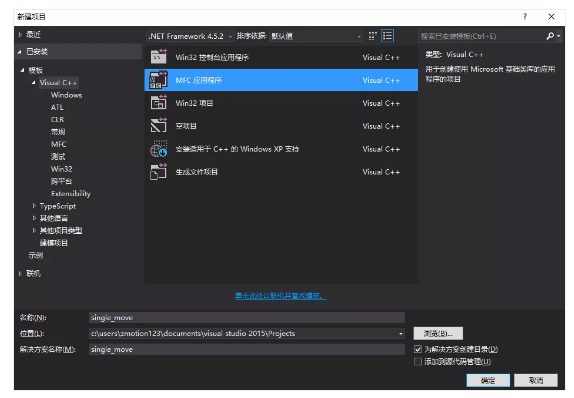Select the Win32 console application template icon

(x=159, y=57)
